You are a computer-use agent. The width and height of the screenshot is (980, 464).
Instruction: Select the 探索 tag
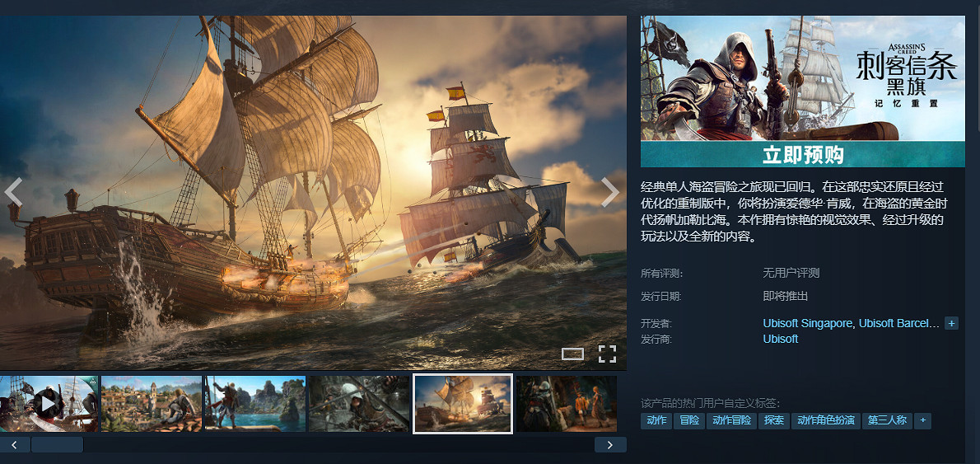point(774,420)
